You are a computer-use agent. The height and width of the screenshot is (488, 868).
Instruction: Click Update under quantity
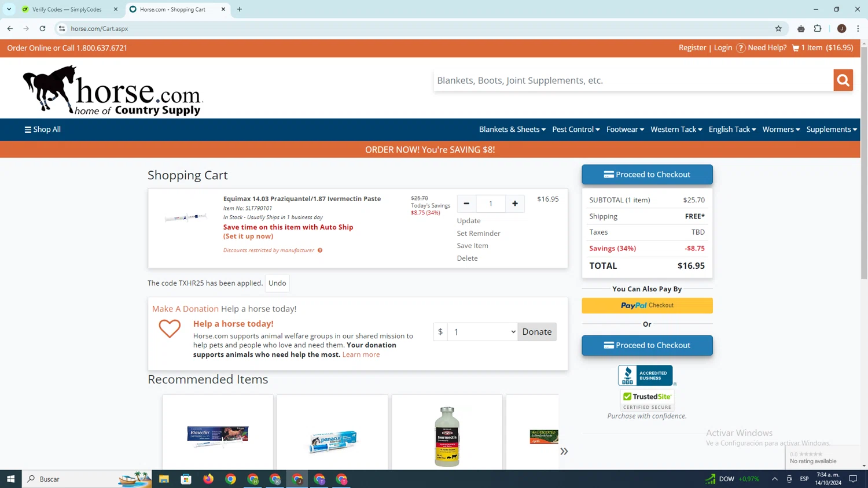coord(469,221)
